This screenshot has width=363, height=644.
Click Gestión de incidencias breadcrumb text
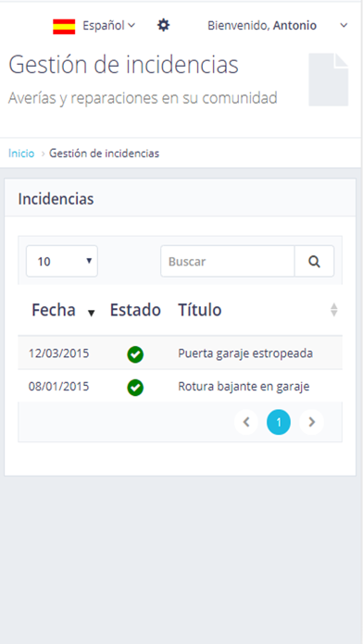(x=104, y=154)
